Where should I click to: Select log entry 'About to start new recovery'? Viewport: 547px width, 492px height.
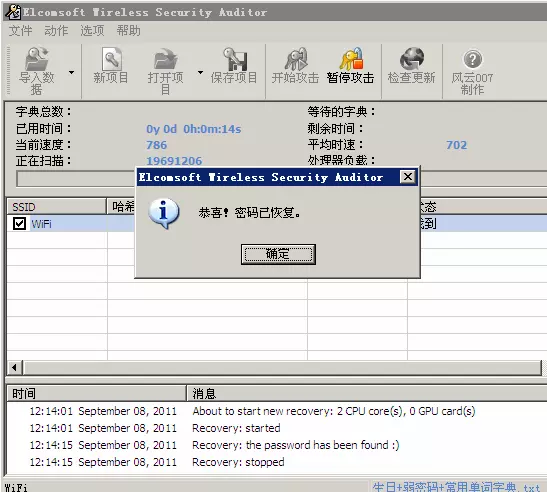pos(334,411)
